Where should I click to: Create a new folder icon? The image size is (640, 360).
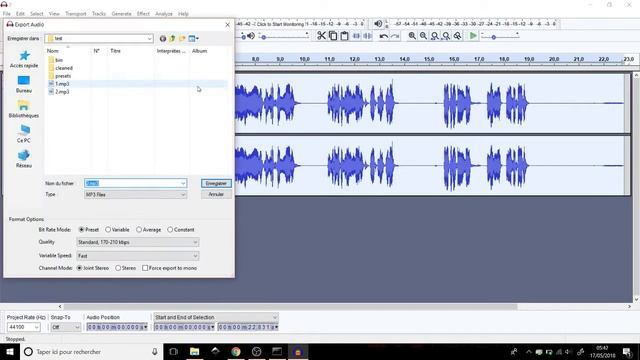click(182, 38)
